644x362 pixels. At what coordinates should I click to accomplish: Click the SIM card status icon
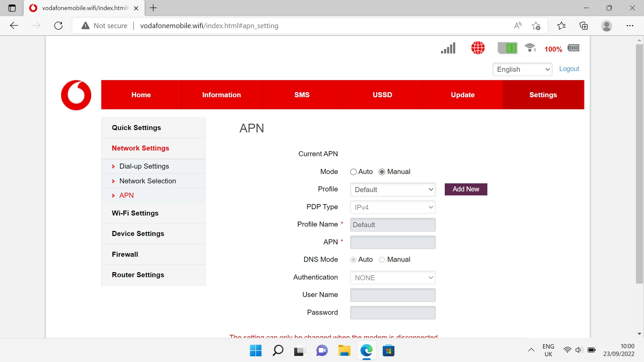(507, 48)
